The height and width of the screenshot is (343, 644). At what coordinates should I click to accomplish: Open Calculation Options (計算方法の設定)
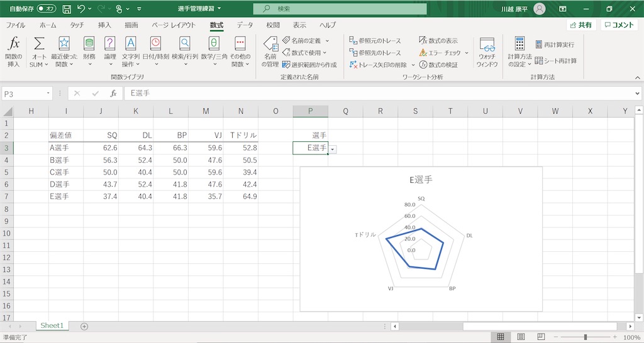pyautogui.click(x=519, y=52)
